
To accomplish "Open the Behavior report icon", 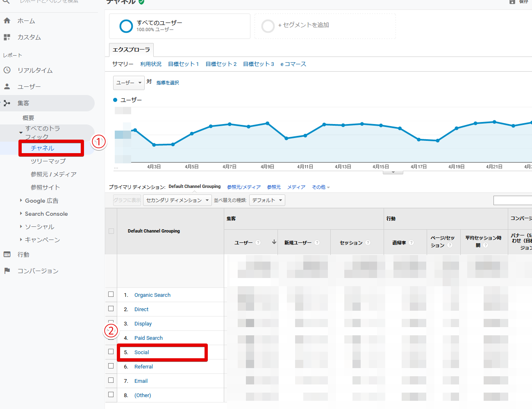I will 7,254.
